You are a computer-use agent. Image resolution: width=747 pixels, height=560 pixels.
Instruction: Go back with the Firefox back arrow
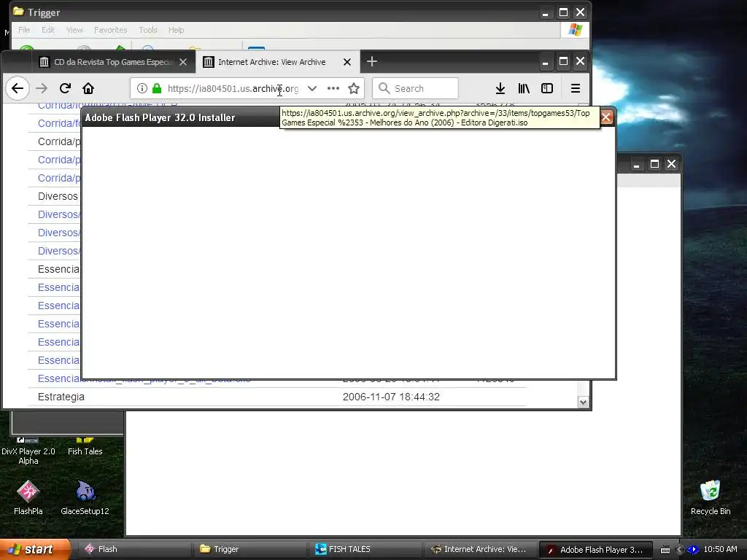(18, 88)
